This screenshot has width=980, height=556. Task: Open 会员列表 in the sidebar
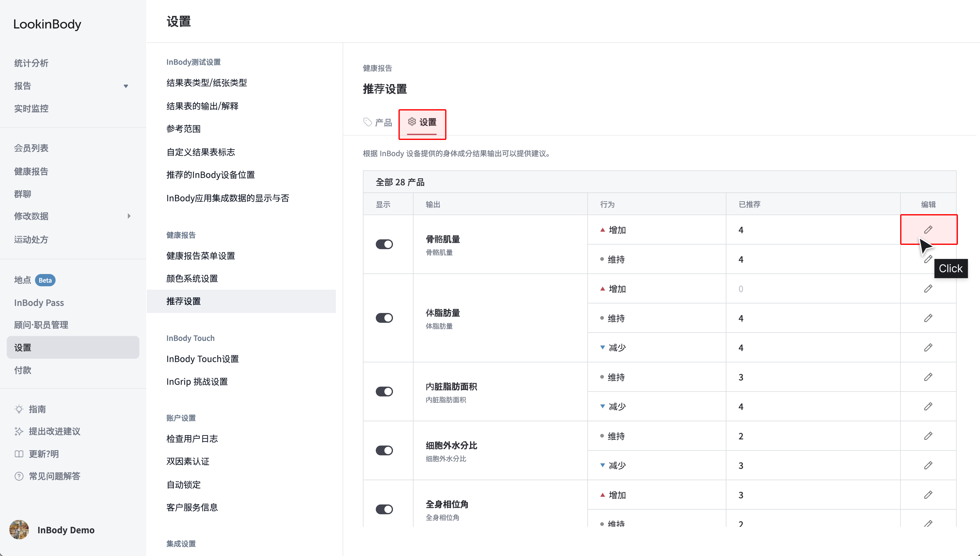click(x=31, y=148)
